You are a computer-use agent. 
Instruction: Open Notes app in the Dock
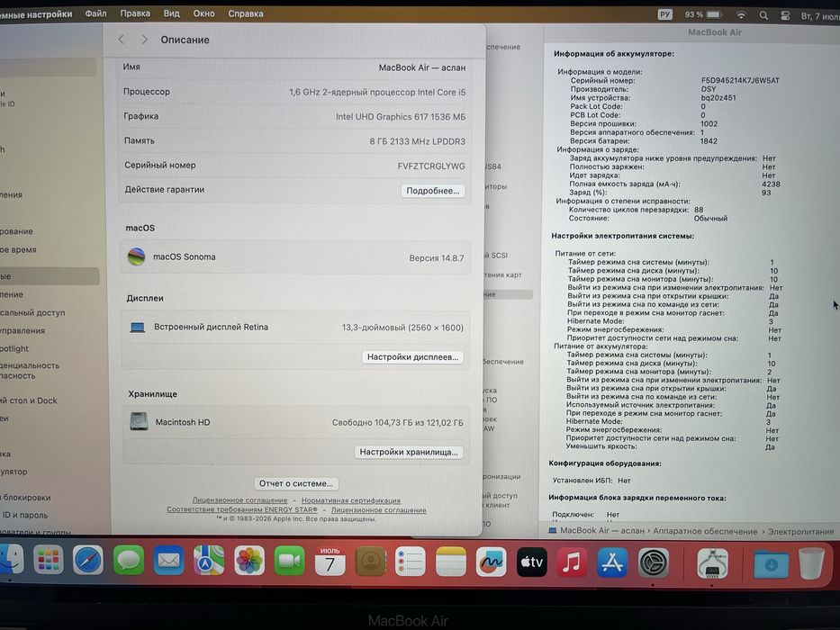(x=450, y=562)
